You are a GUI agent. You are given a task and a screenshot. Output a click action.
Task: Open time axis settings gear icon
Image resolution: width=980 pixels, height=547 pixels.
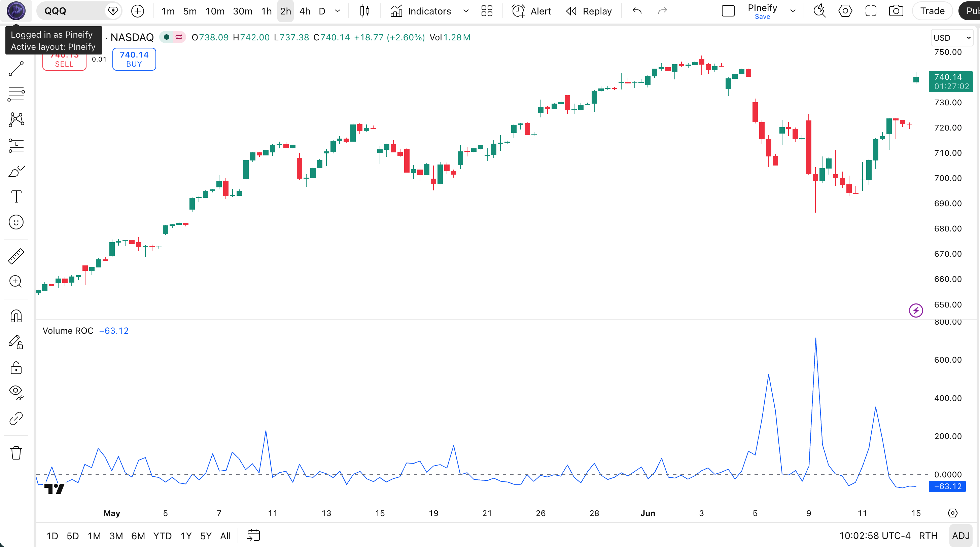[952, 513]
